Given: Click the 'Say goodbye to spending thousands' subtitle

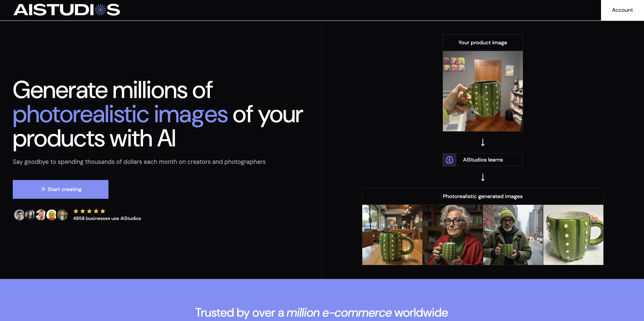Looking at the screenshot, I should [139, 162].
